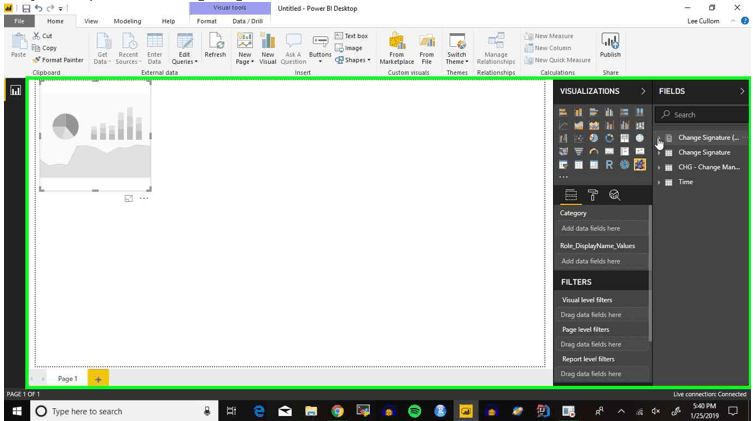Select the funnel chart visual
This screenshot has width=753, height=421.
click(578, 151)
